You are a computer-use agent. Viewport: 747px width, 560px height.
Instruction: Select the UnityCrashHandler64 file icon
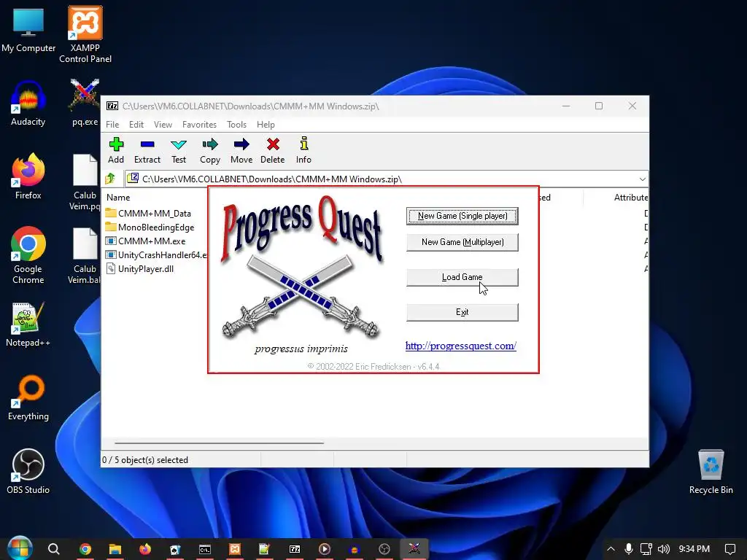111,254
